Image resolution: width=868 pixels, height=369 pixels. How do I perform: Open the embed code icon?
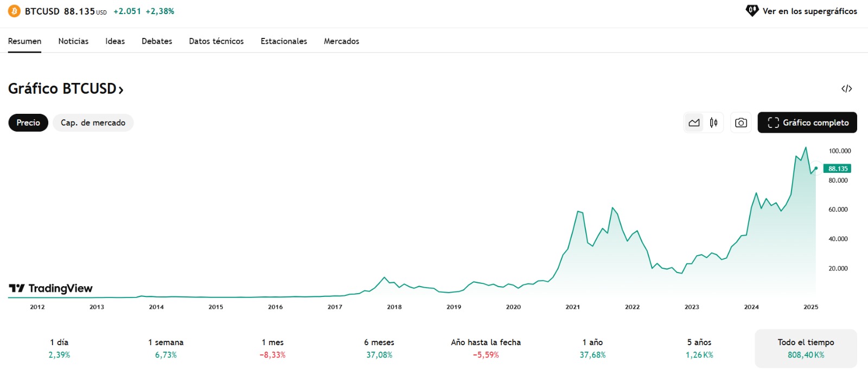[846, 88]
